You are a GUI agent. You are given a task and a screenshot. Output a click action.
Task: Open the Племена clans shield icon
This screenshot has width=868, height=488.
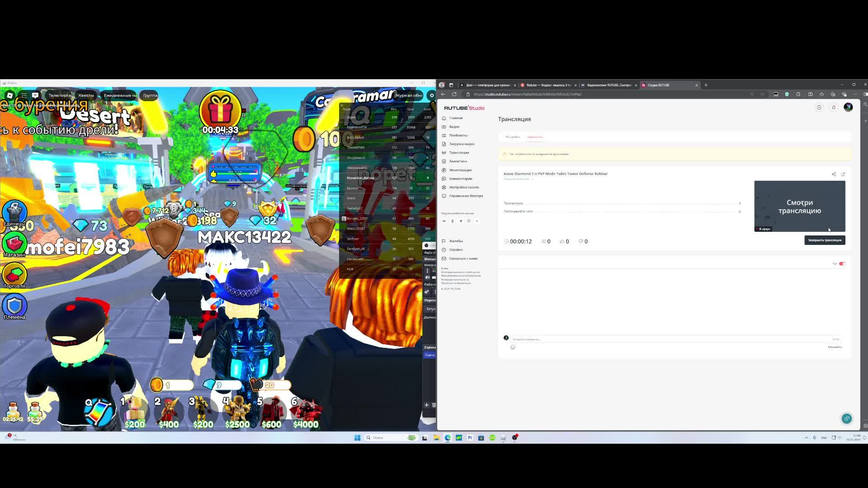[x=14, y=307]
